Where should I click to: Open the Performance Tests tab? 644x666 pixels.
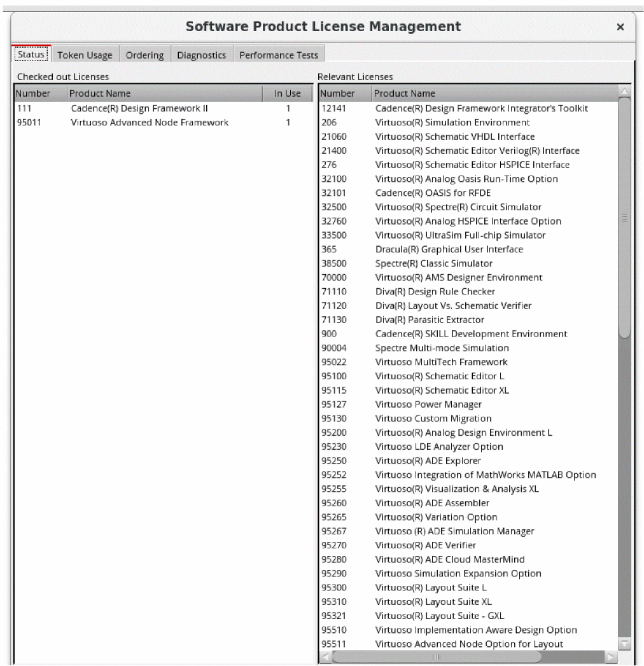(278, 55)
